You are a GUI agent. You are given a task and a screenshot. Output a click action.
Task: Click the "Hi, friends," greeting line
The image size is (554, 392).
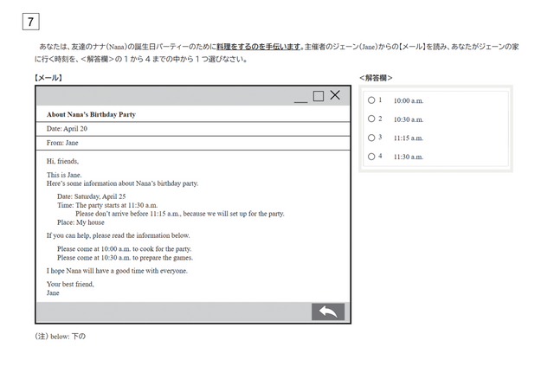pos(62,161)
